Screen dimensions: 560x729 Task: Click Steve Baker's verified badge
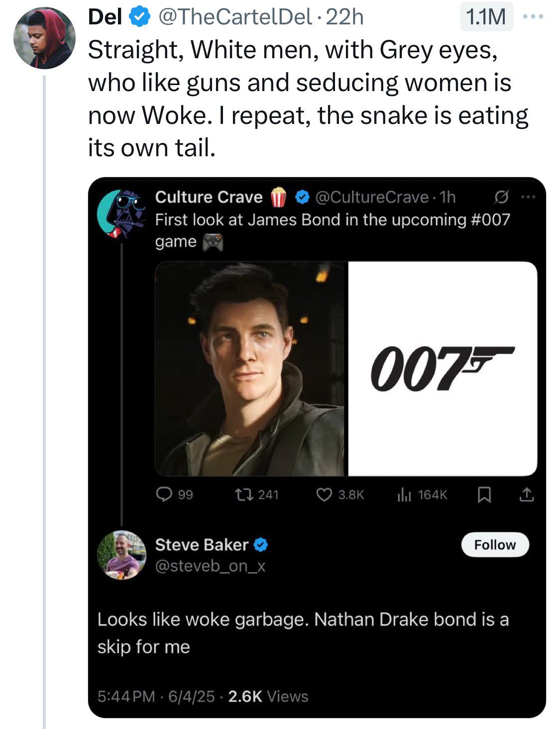point(260,544)
